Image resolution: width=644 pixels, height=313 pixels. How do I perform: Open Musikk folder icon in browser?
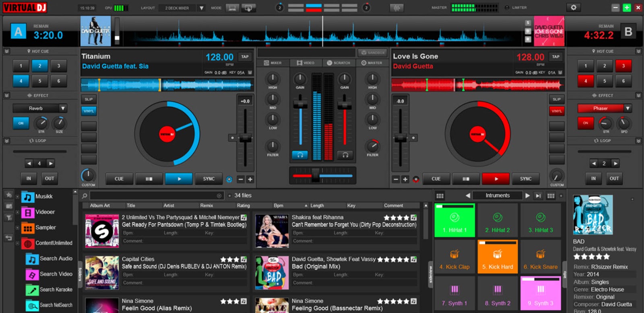[x=28, y=197]
